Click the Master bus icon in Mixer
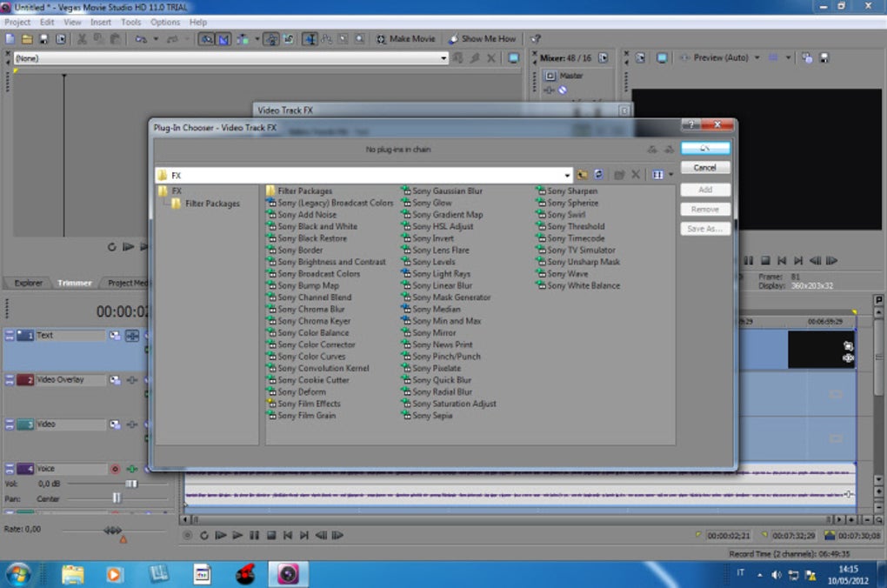887x588 pixels. (550, 76)
